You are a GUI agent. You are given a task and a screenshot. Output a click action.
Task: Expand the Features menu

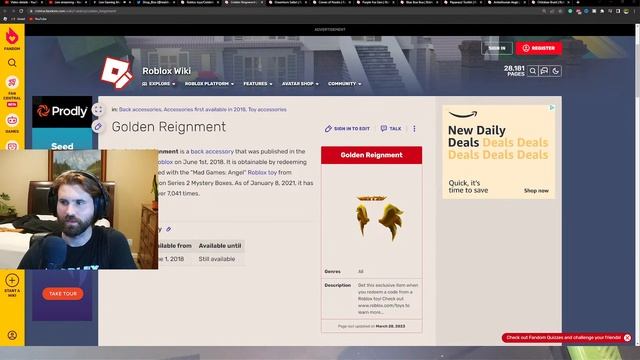258,84
